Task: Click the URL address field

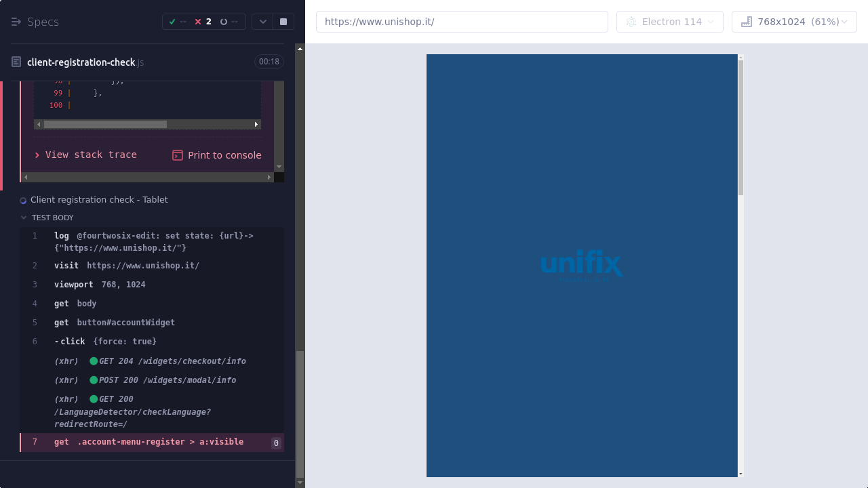Action: point(462,22)
